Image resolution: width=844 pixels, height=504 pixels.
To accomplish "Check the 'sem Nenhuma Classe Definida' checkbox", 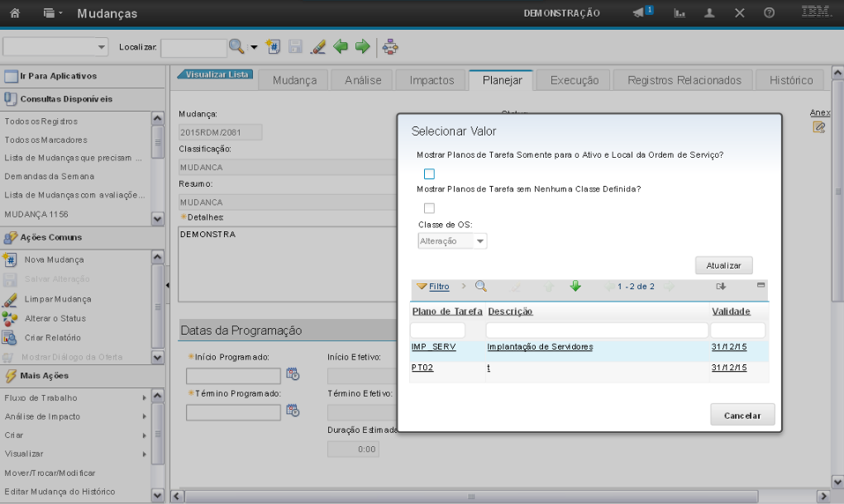I will click(x=429, y=208).
